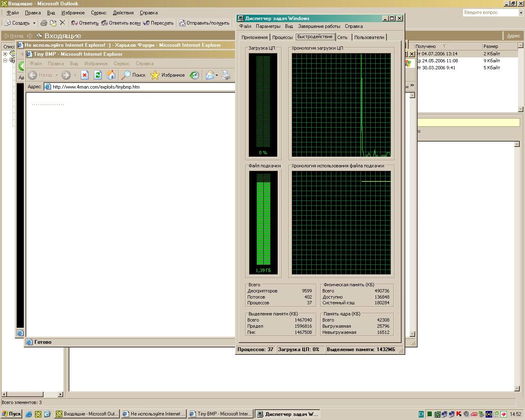Click the Refresh icon in Tiny BMP browser
This screenshot has height=420, width=525.
(98, 75)
